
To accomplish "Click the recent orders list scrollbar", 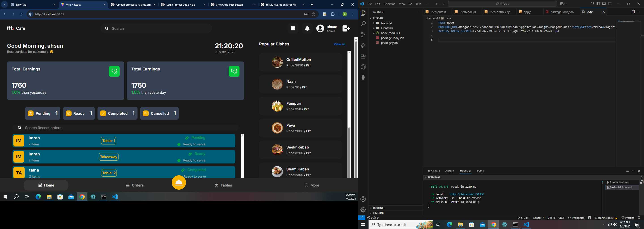I will (242, 156).
